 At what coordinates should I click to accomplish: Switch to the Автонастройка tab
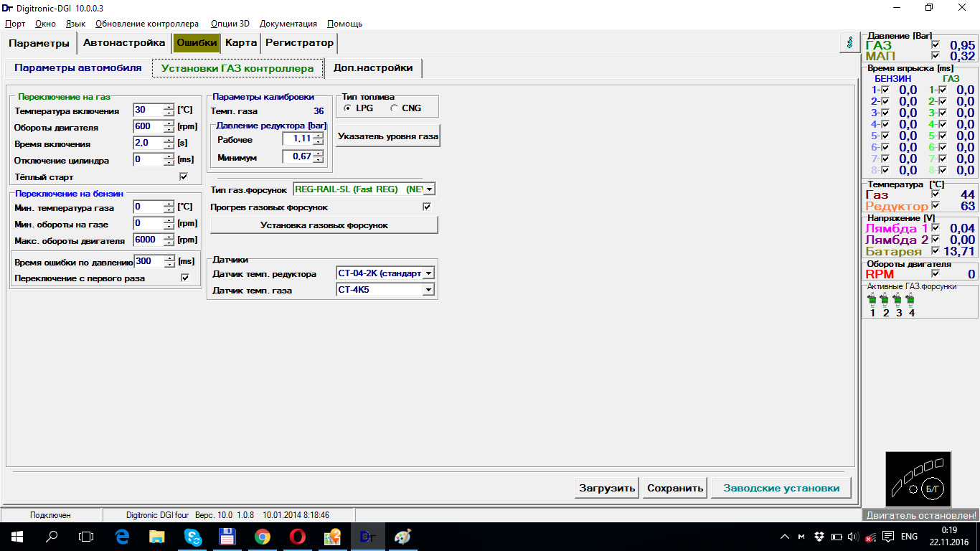coord(124,43)
